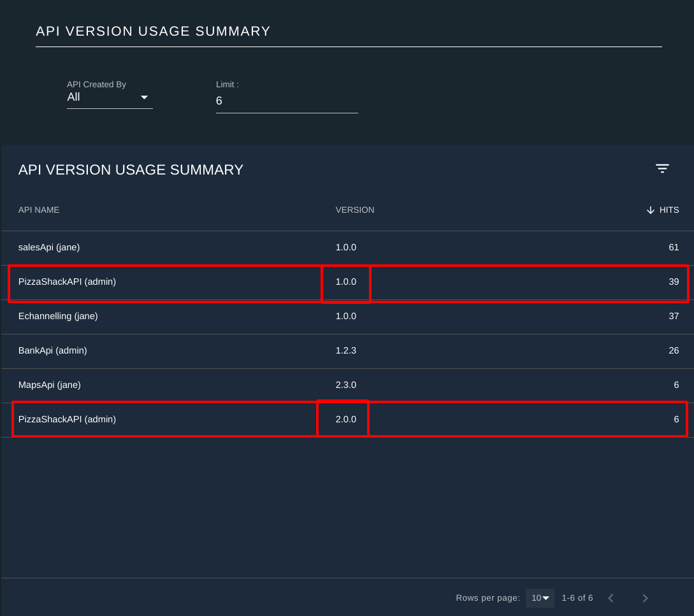Select the BankApi (admin) row

tap(347, 351)
